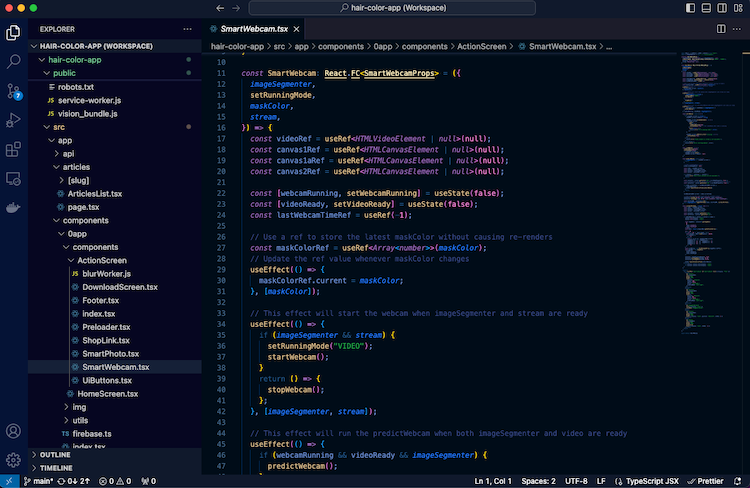
Task: Open editor more actions ellipsis
Action: click(x=737, y=29)
